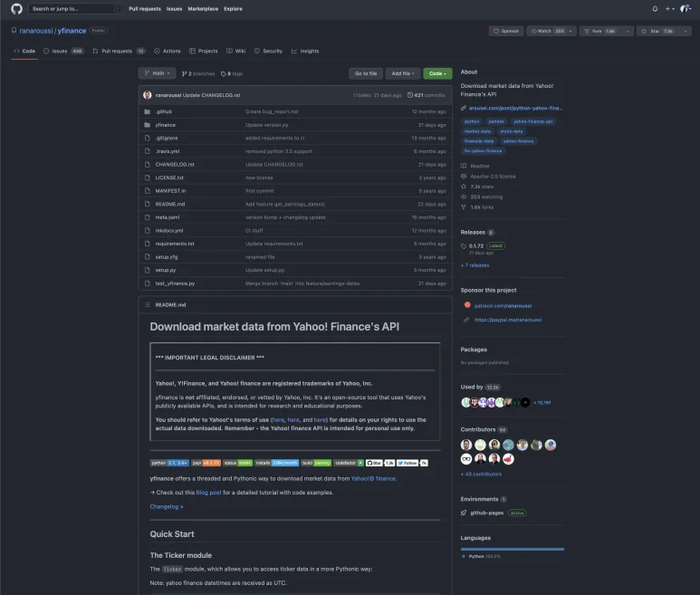Open the notifications bell
This screenshot has height=595, width=700.
[x=655, y=8]
